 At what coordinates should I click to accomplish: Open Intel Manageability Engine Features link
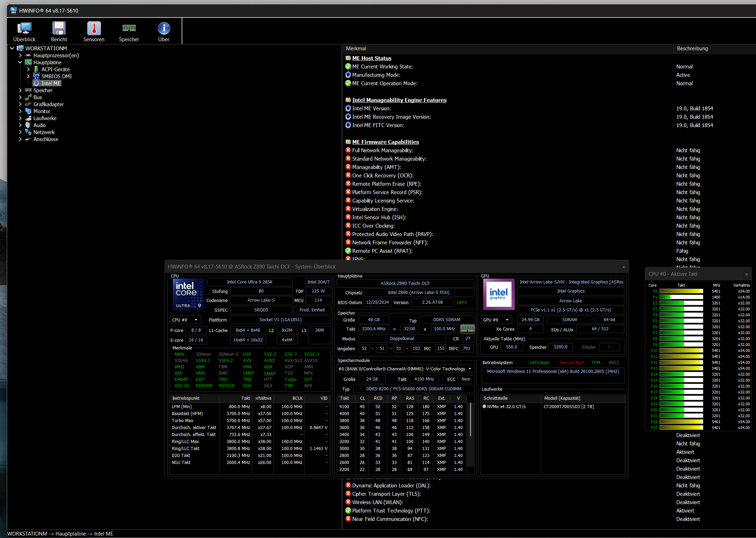coord(399,100)
